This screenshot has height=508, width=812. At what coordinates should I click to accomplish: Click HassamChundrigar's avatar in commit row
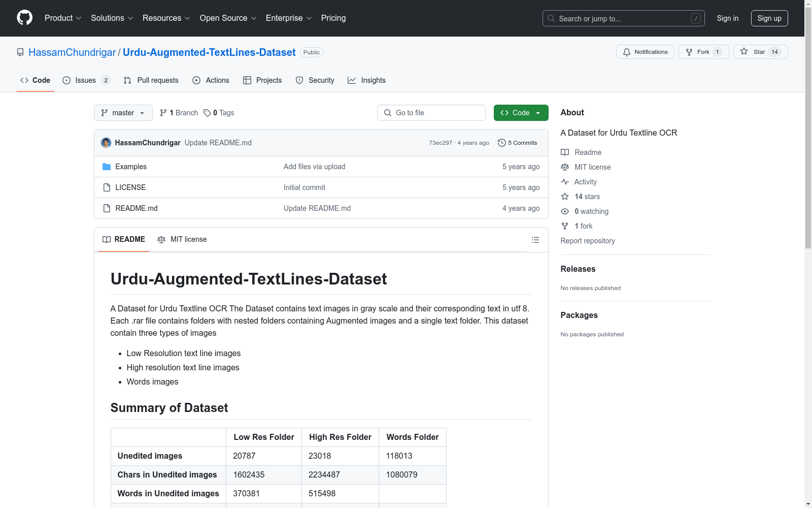point(106,143)
